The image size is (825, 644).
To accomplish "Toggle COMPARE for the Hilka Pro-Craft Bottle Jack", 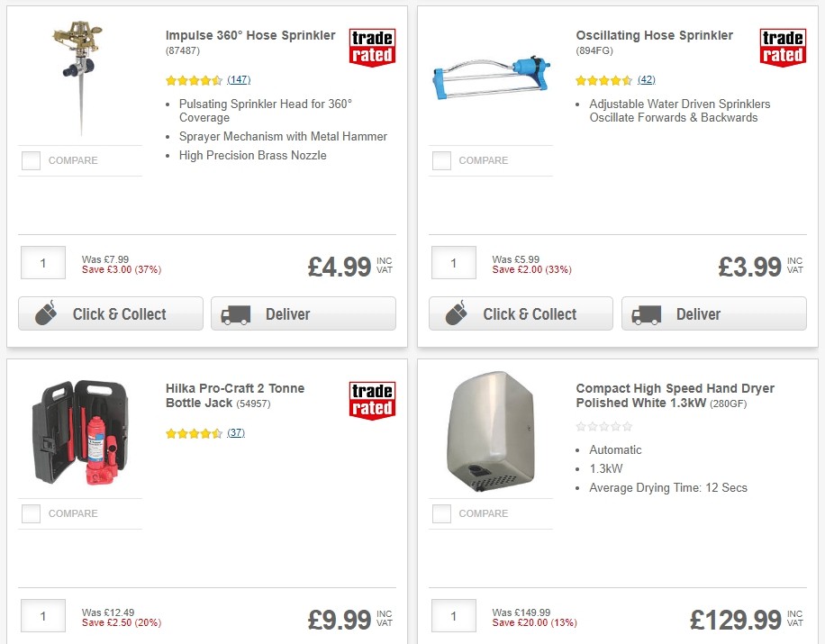I will tap(31, 513).
